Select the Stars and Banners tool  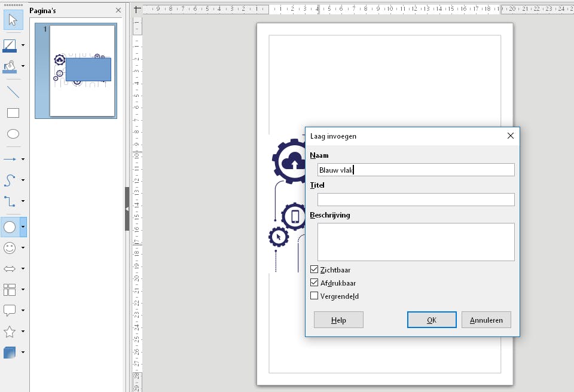pos(10,332)
